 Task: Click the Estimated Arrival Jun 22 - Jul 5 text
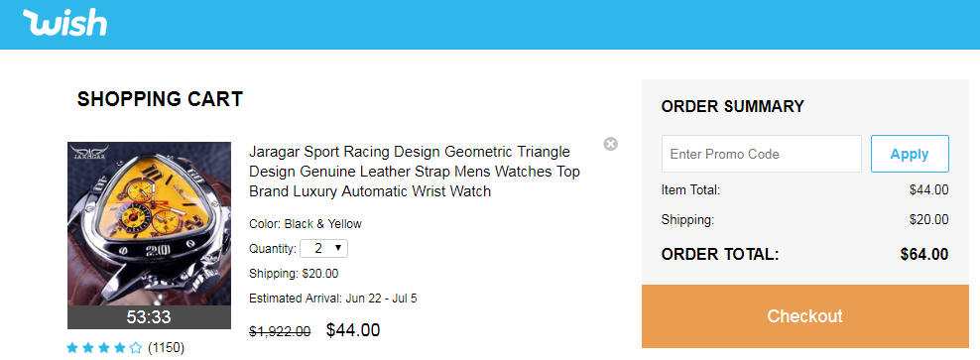(333, 299)
